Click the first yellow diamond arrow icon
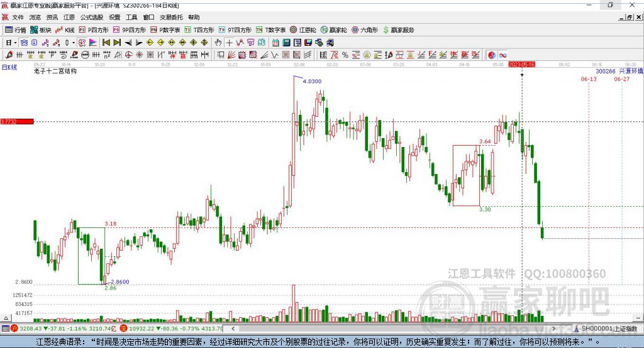Image resolution: width=644 pixels, height=348 pixels. click(150, 43)
